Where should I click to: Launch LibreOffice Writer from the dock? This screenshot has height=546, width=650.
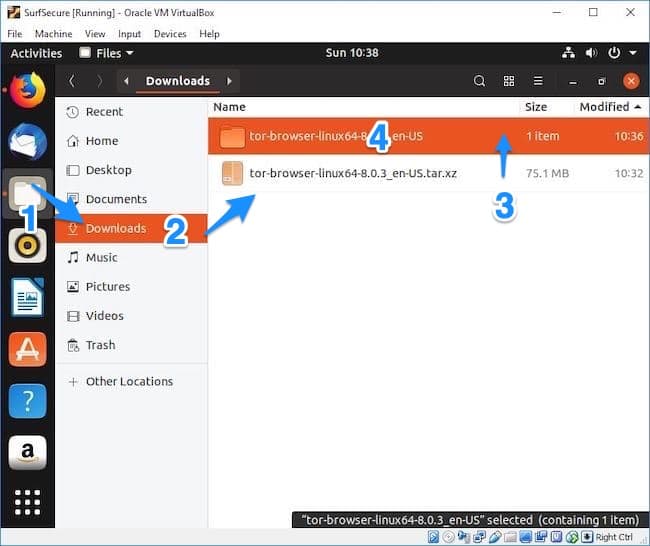(x=27, y=298)
